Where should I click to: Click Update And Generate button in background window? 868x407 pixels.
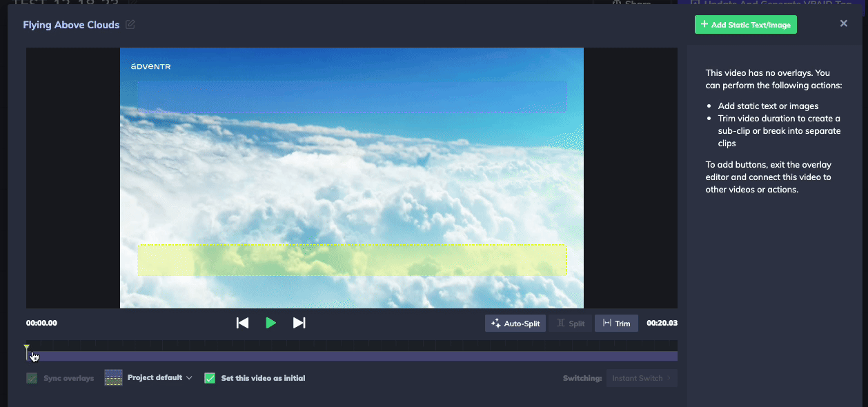(771, 3)
